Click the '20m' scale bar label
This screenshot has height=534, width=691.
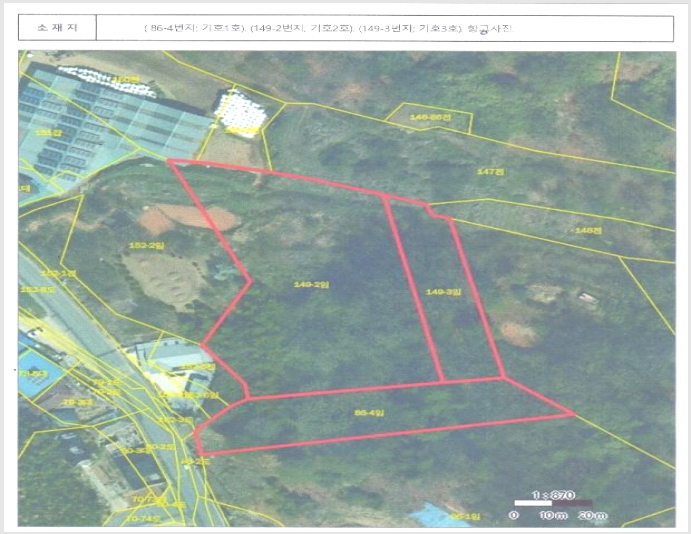click(592, 515)
